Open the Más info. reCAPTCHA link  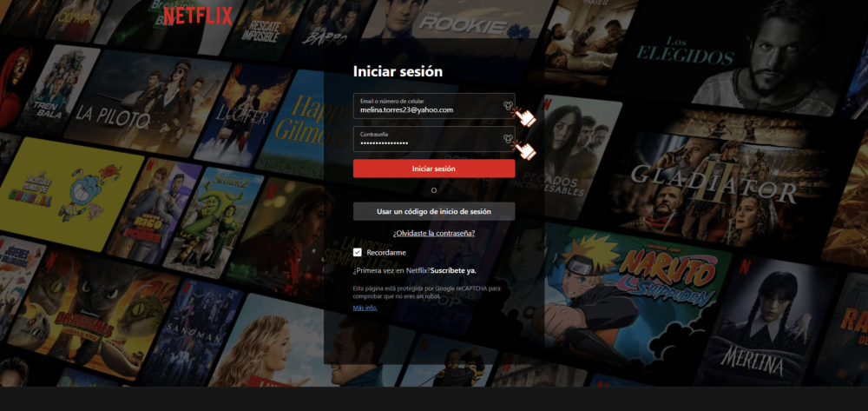[x=365, y=308]
